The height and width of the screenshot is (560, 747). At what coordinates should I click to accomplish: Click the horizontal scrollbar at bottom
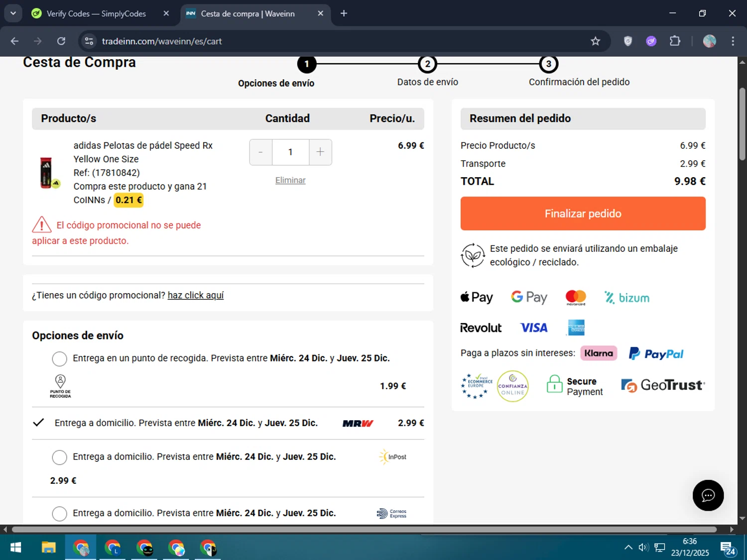(364, 529)
